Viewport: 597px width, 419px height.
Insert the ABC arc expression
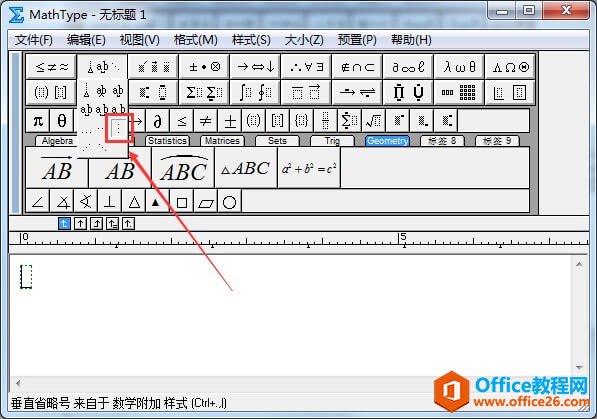(184, 168)
